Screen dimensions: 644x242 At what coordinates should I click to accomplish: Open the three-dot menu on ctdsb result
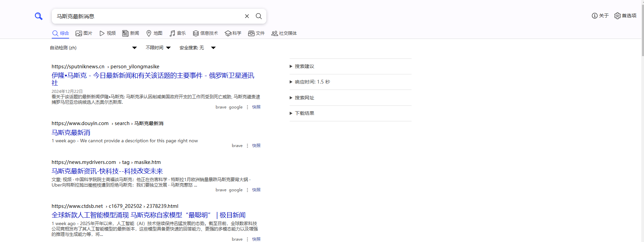(x=247, y=239)
